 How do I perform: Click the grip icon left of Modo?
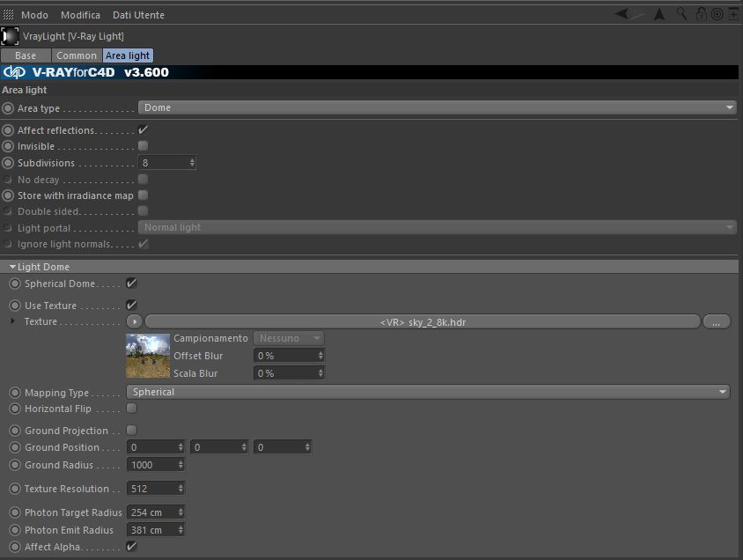8,15
